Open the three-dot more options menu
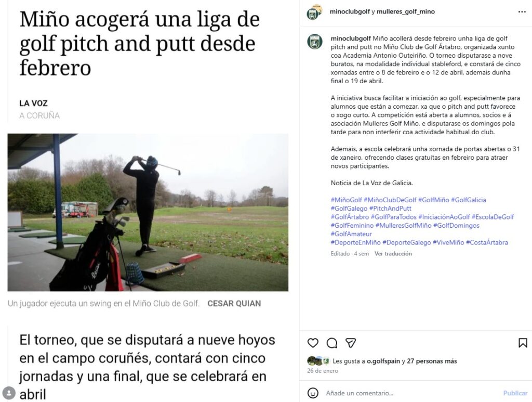The width and height of the screenshot is (532, 402). tap(522, 12)
